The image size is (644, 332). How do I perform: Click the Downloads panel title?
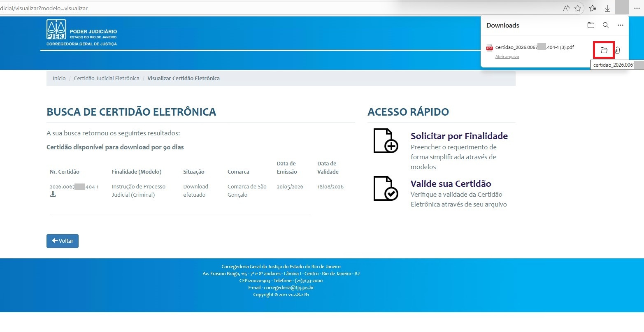(503, 25)
